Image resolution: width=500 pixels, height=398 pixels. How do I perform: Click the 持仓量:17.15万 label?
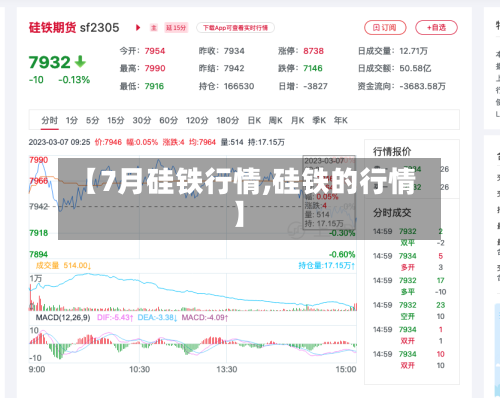coord(327,266)
